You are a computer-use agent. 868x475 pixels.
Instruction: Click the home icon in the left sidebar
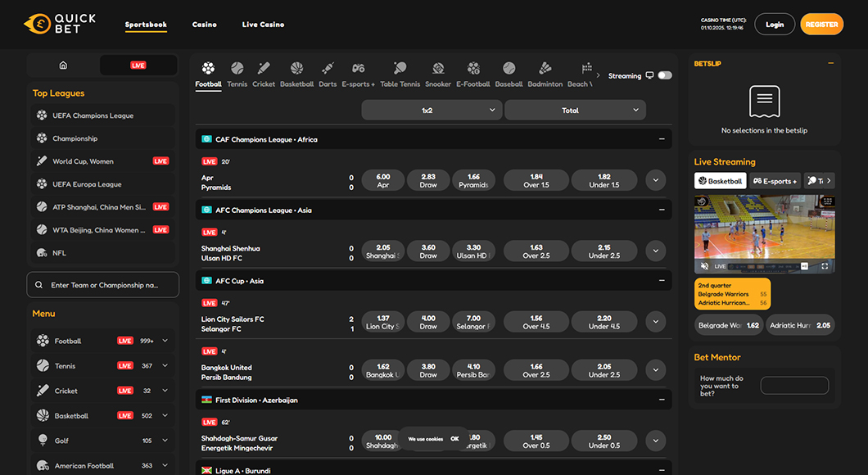tap(62, 64)
